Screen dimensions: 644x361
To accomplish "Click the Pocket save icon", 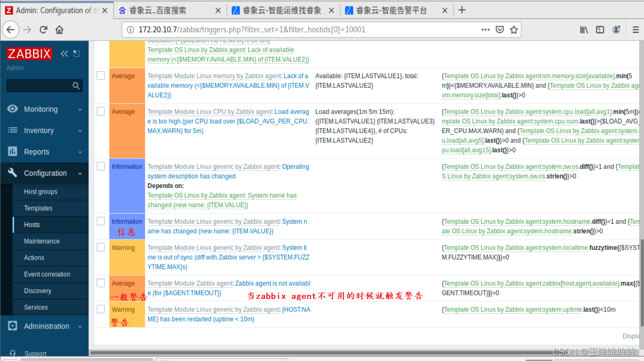I will tap(500, 30).
